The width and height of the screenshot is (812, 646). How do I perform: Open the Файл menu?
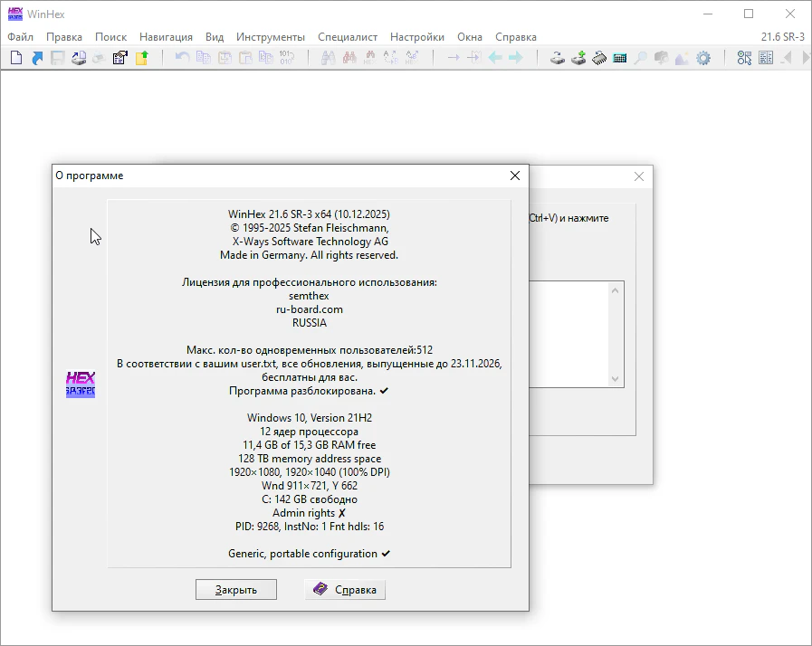tap(20, 37)
